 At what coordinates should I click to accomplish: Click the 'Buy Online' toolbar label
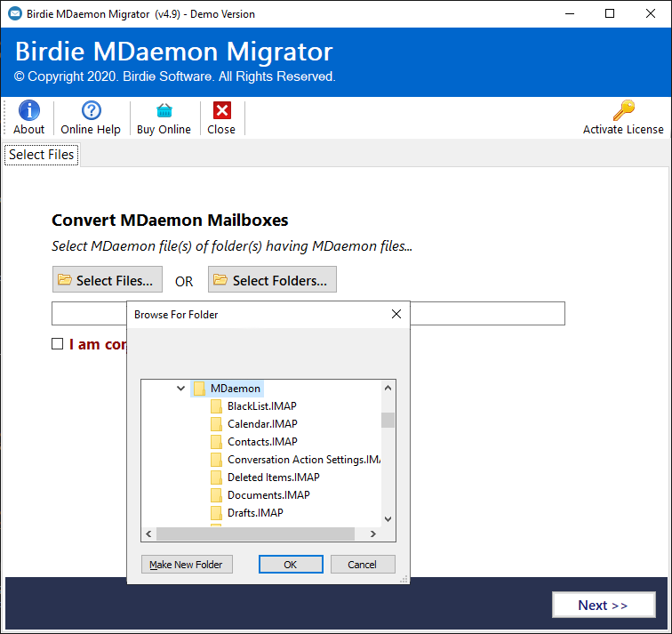[x=164, y=130]
